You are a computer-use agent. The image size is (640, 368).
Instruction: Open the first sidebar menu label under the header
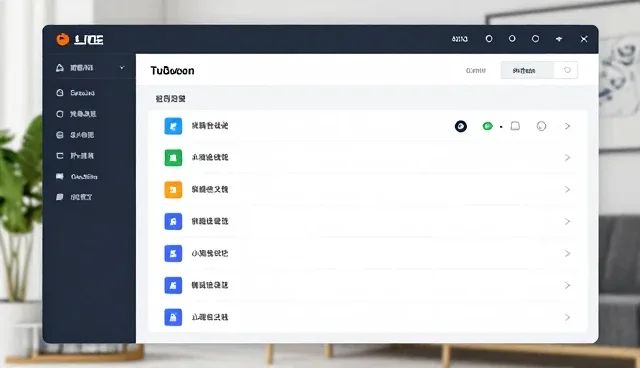coord(82,93)
